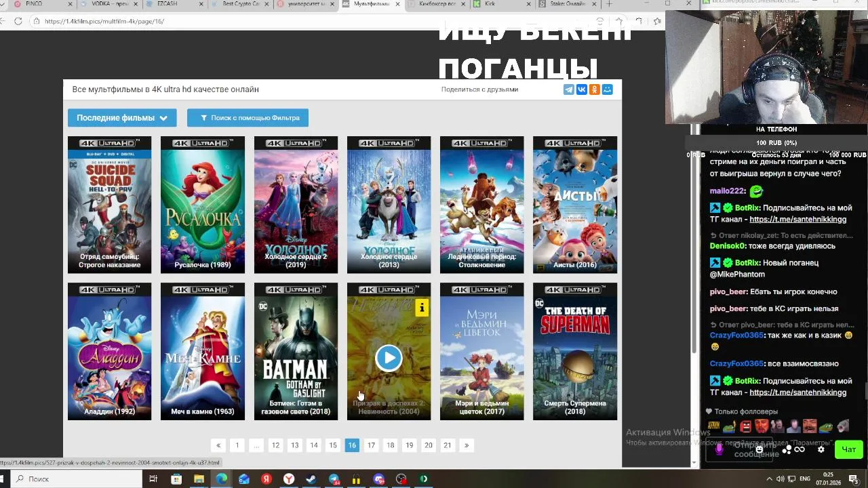Share page via Moi Mir icon
This screenshot has height=488, width=868.
click(x=607, y=89)
